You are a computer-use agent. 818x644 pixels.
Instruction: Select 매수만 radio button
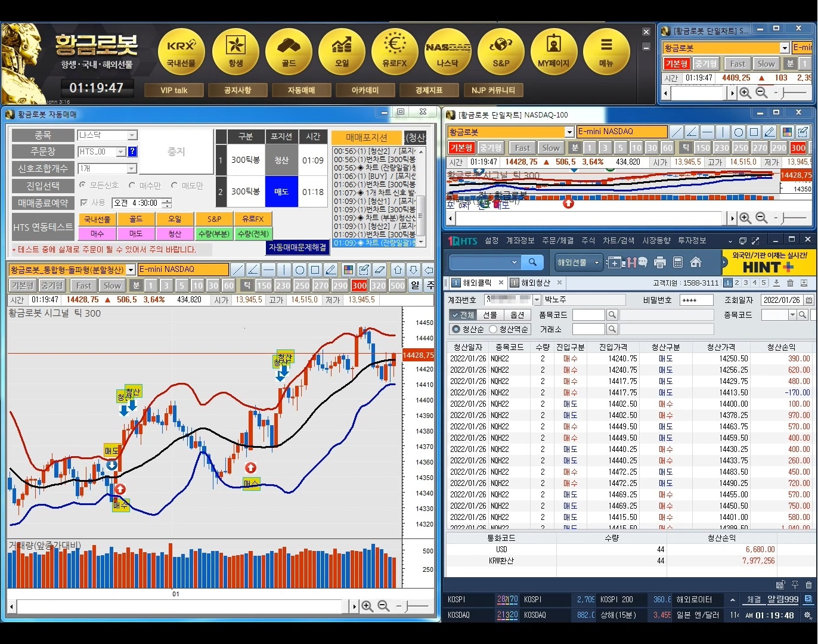point(132,185)
